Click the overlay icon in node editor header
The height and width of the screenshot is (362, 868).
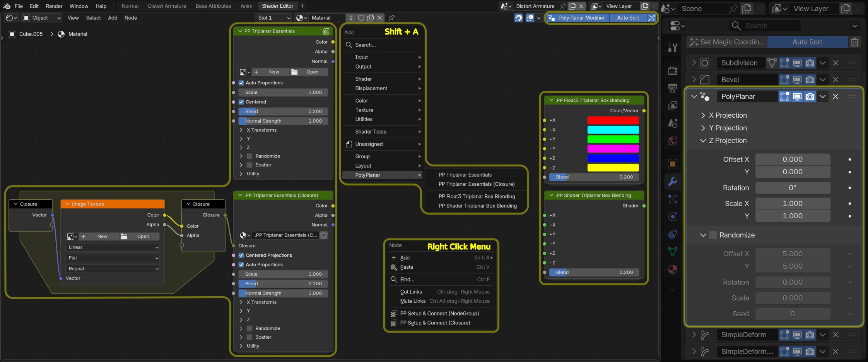click(530, 18)
